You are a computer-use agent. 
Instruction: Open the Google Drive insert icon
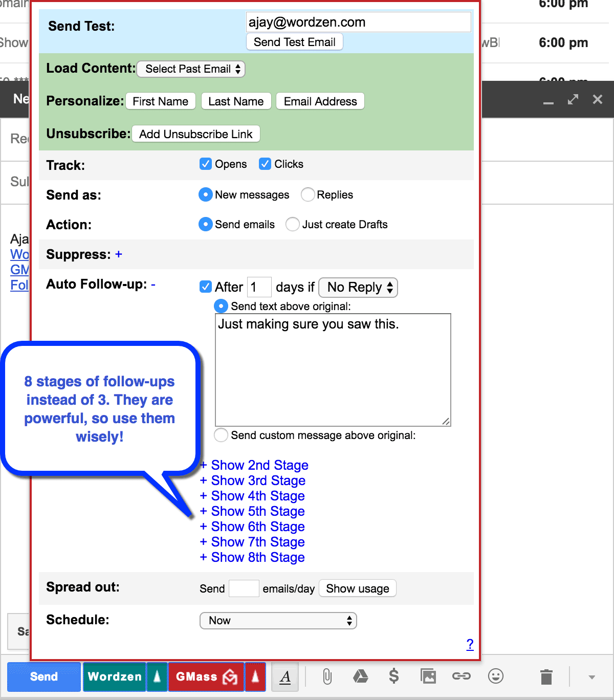(x=361, y=676)
